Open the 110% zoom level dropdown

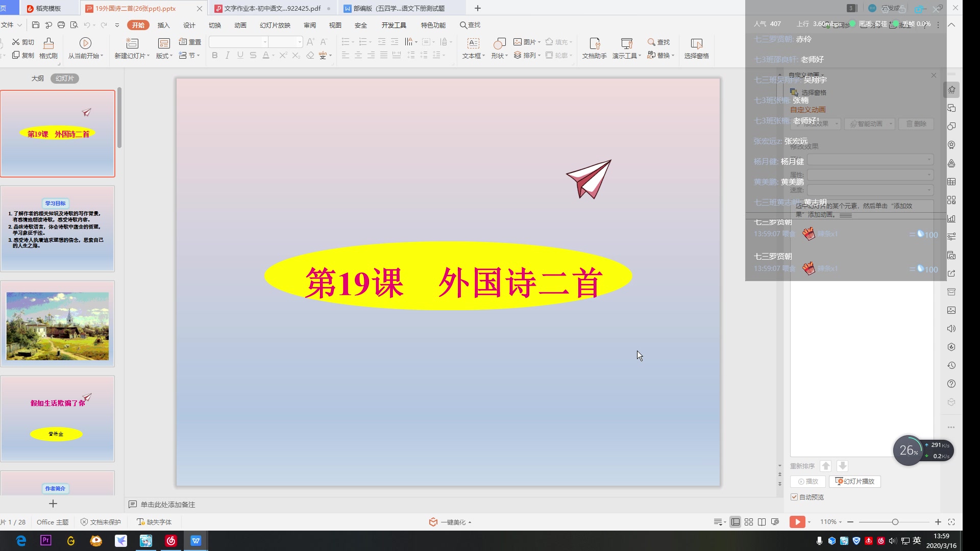point(831,522)
